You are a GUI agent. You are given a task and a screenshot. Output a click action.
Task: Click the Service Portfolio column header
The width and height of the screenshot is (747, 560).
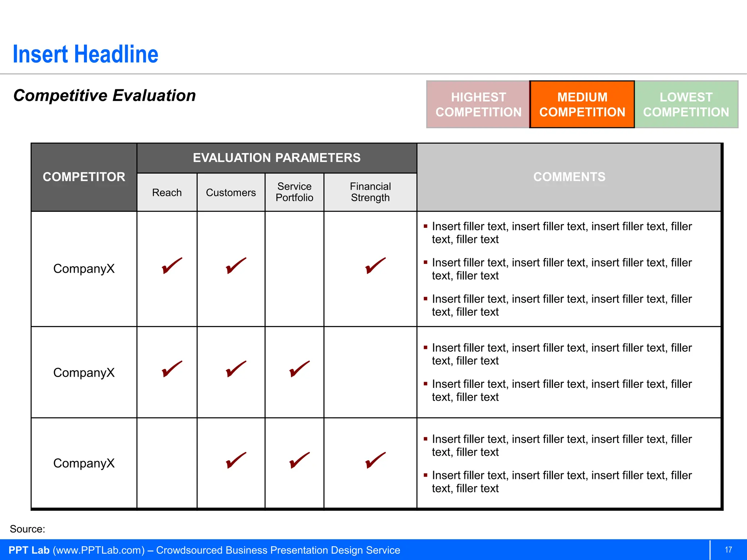click(294, 192)
